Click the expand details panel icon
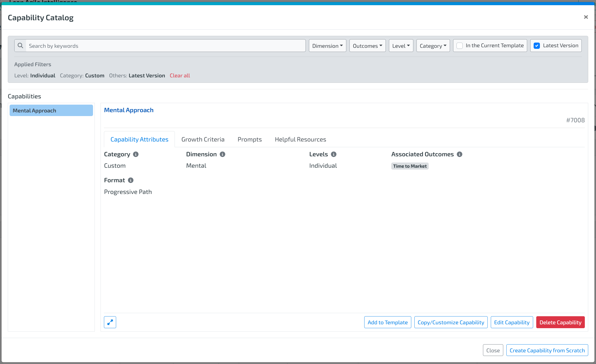The height and width of the screenshot is (364, 596). tap(110, 322)
